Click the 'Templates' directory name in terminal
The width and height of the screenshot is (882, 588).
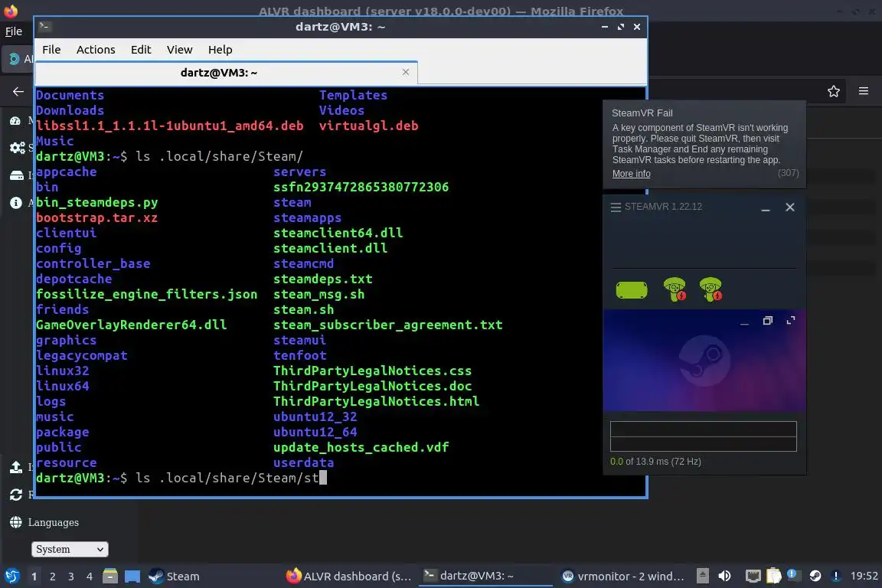point(353,95)
